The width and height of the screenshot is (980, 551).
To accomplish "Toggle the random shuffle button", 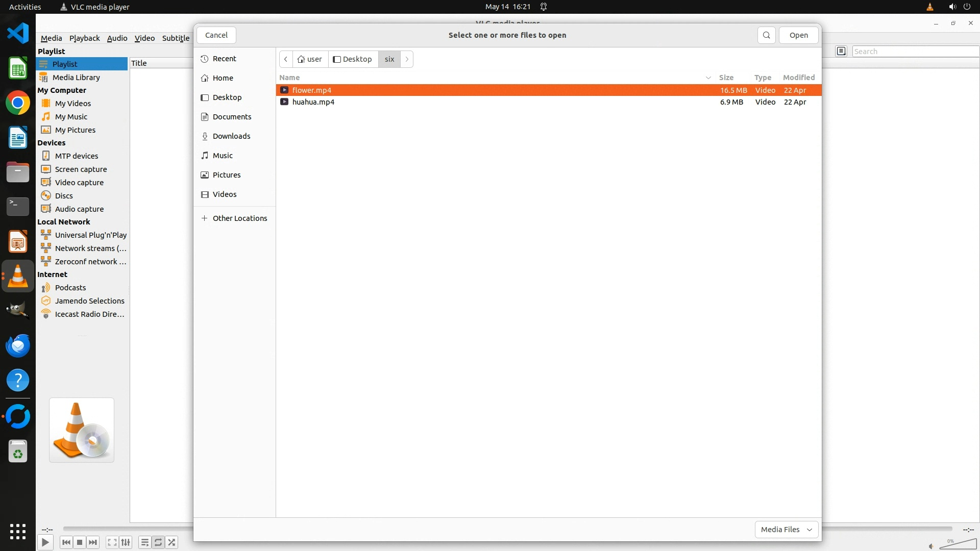I will tap(172, 542).
